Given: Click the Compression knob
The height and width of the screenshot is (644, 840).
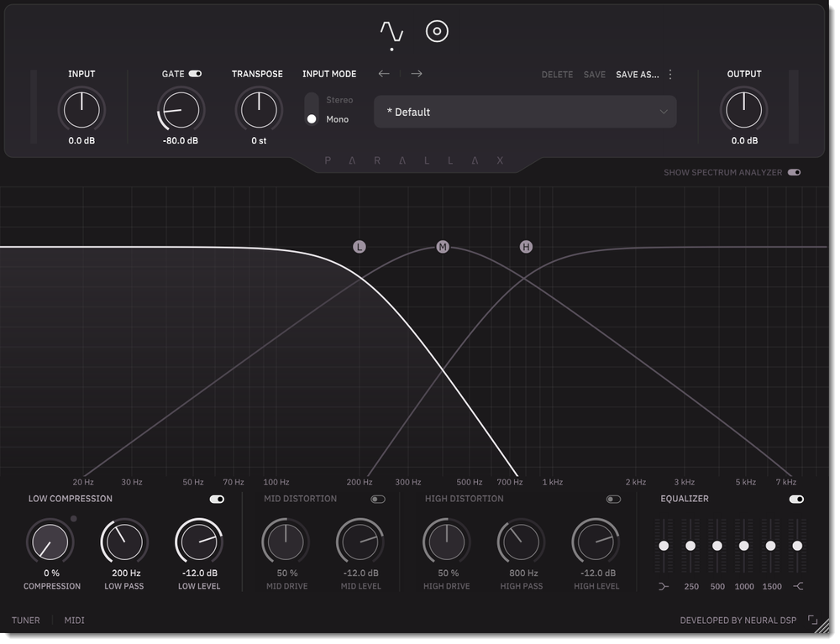Looking at the screenshot, I should (50, 542).
